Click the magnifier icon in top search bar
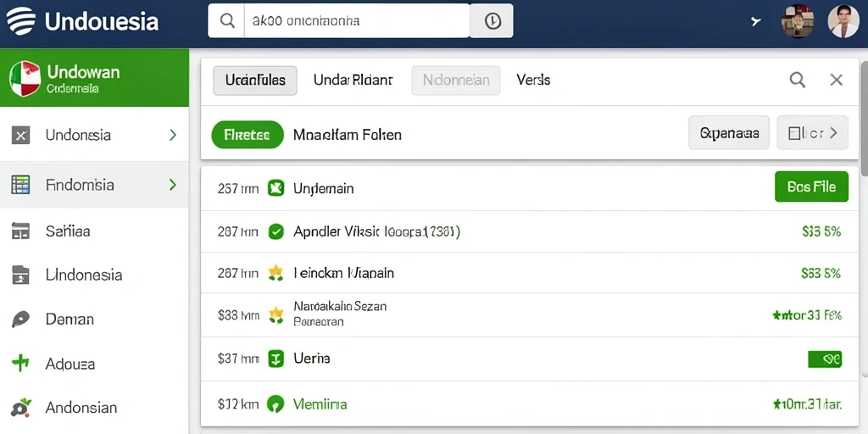The width and height of the screenshot is (868, 434). (227, 21)
